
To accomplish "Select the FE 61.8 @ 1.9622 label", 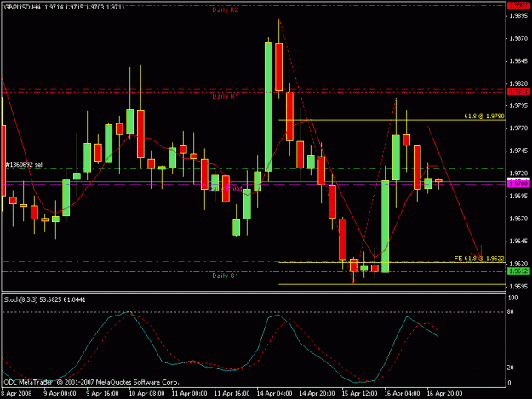I will pyautogui.click(x=479, y=259).
